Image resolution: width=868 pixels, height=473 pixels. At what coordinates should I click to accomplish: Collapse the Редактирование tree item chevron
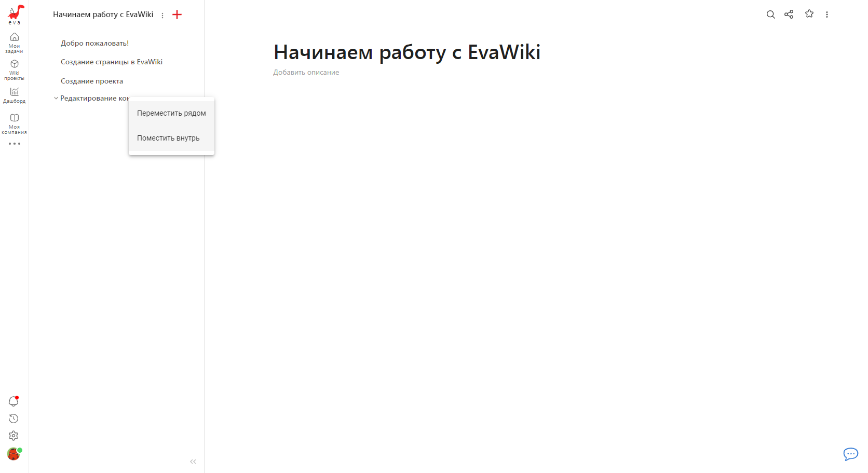[x=56, y=98]
